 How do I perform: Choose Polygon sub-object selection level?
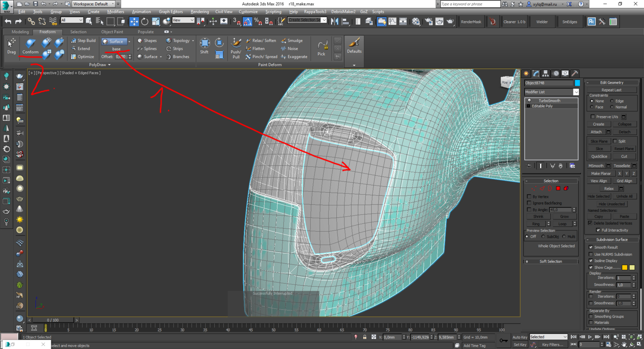click(x=558, y=188)
